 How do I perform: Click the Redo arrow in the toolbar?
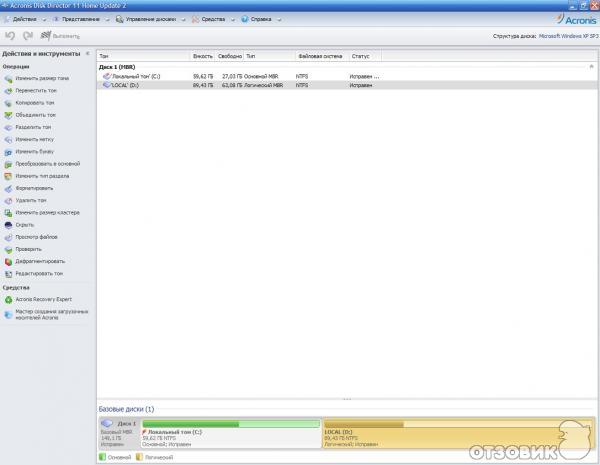tap(28, 36)
